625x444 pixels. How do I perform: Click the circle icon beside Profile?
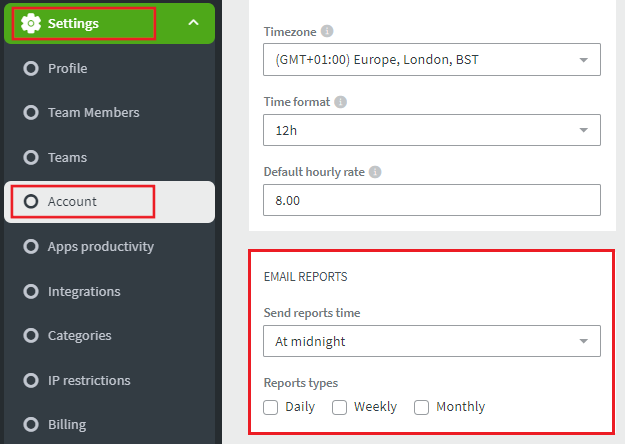(x=31, y=69)
